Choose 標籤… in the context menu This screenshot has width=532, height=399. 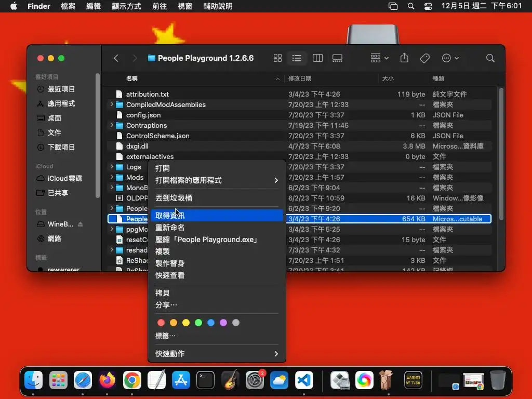pyautogui.click(x=217, y=336)
